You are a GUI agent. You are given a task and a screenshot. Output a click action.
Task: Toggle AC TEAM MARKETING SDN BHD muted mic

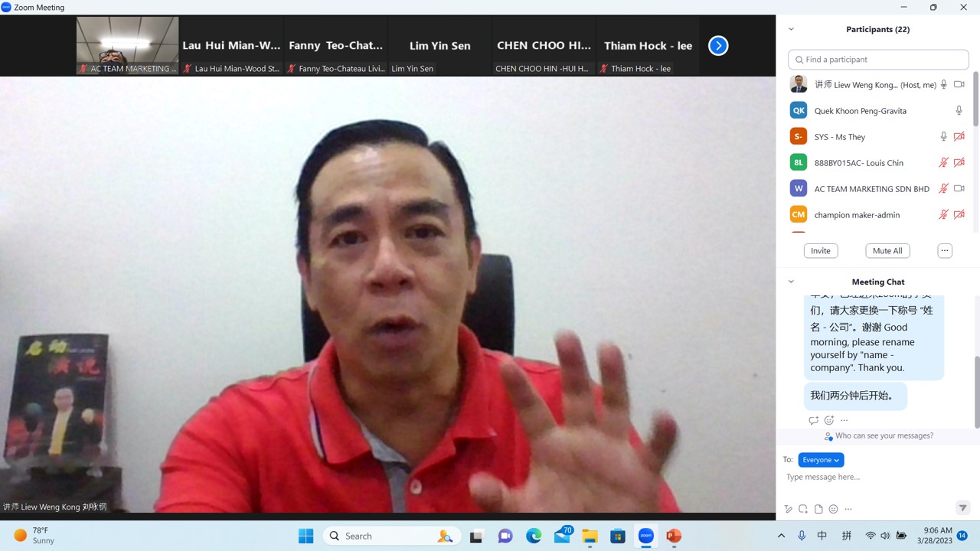[x=944, y=189]
